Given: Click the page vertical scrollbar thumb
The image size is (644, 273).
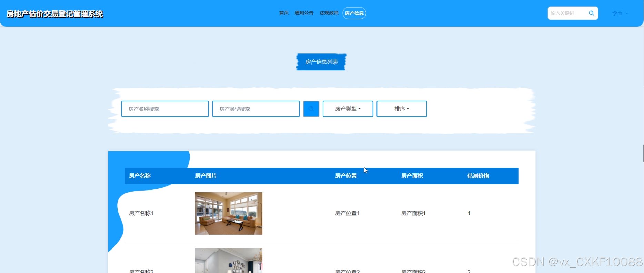Looking at the screenshot, I should pyautogui.click(x=643, y=153).
